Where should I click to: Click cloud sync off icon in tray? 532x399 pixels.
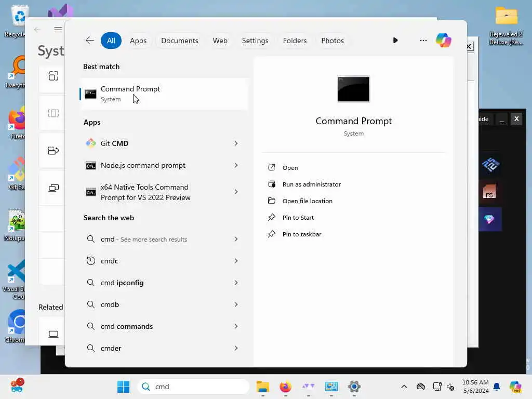[421, 387]
